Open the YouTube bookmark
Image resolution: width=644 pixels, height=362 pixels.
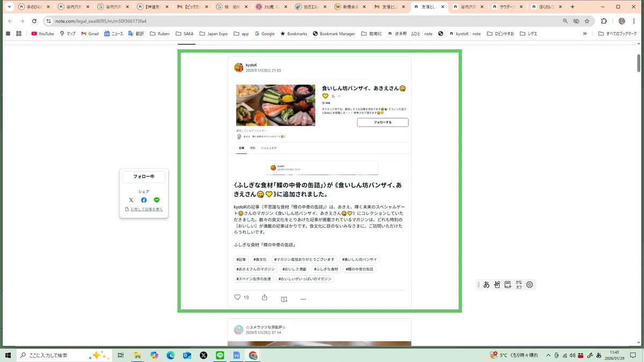(x=42, y=33)
